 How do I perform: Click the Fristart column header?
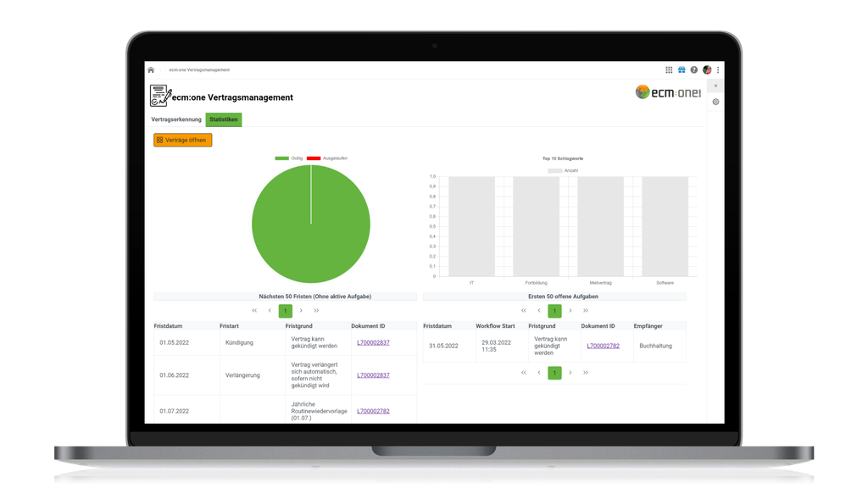(x=229, y=326)
